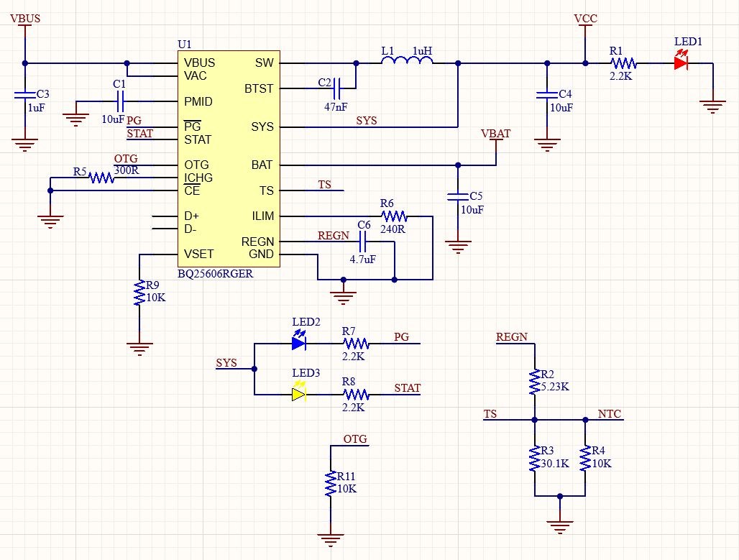Screen dimensions: 739x560
Task: Select the STAT net label beside R8
Action: [x=406, y=388]
